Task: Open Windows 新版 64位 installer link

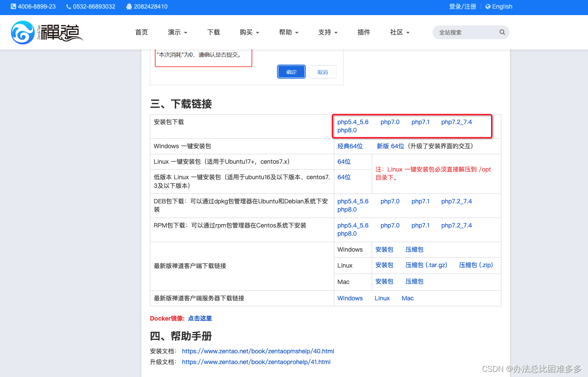Action: coord(390,146)
